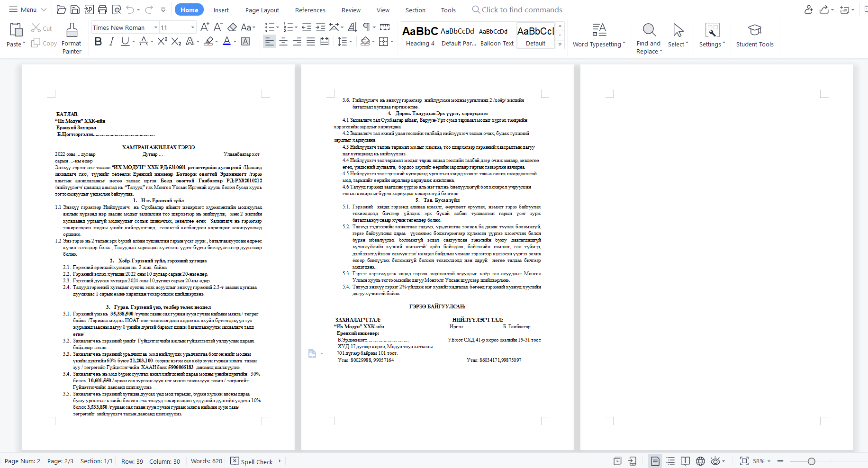Image resolution: width=868 pixels, height=468 pixels.
Task: Toggle bold formatting
Action: pyautogui.click(x=98, y=42)
